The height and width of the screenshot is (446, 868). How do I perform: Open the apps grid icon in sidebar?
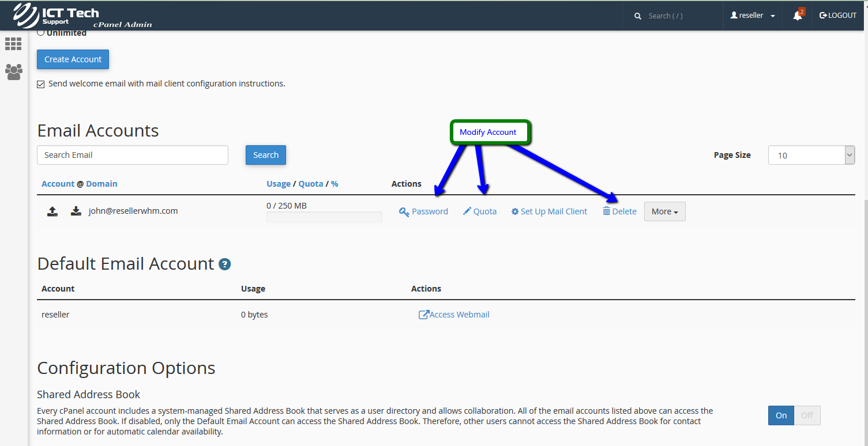click(13, 44)
